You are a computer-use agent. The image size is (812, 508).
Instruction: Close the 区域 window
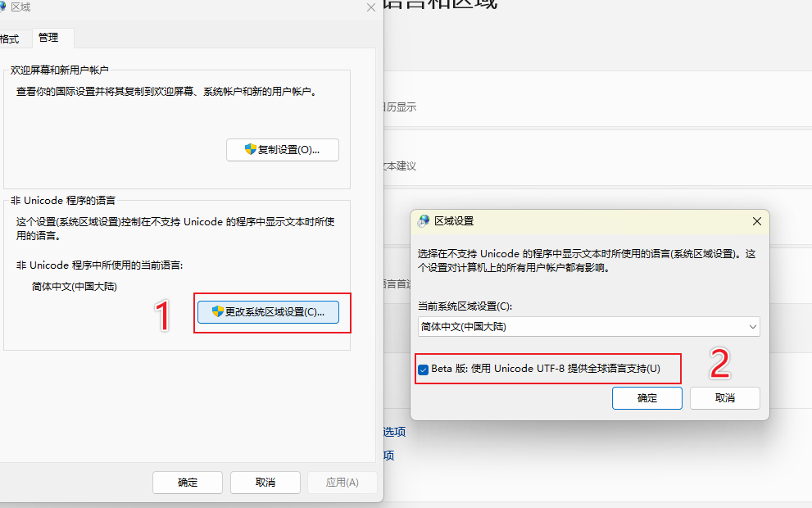coord(371,7)
